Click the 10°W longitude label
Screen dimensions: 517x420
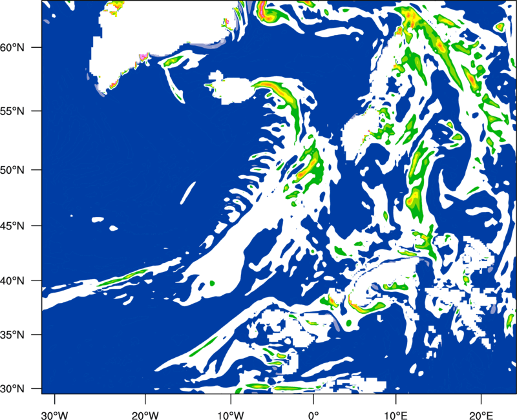coord(231,415)
